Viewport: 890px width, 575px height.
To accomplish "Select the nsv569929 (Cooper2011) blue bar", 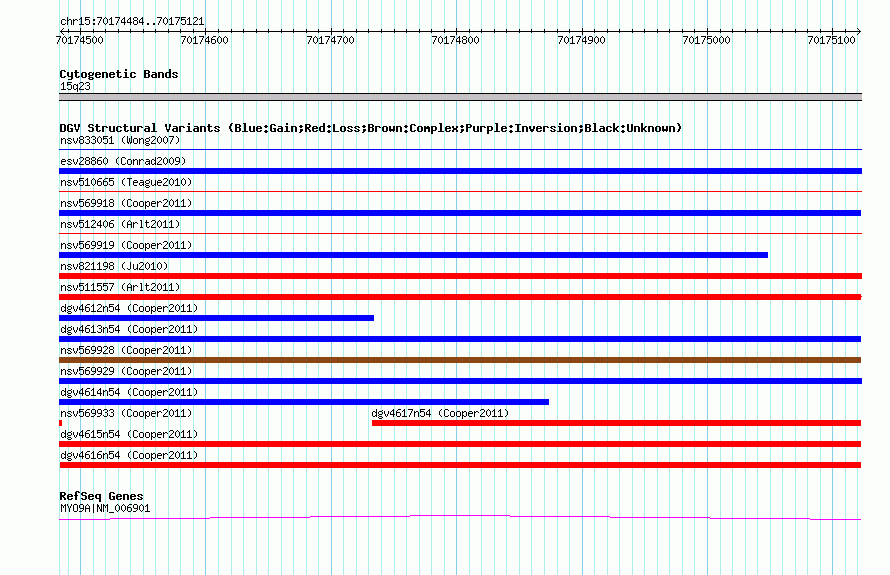I will [x=460, y=381].
